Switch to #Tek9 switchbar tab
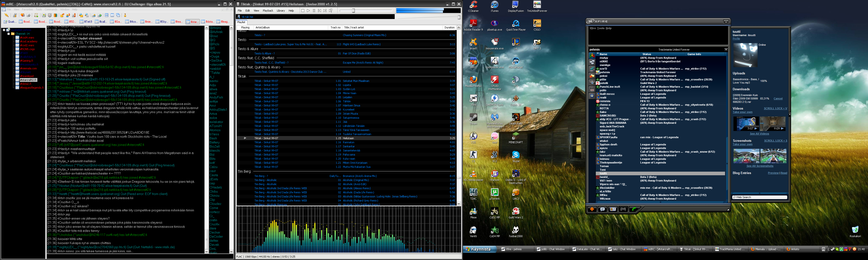 86,22
